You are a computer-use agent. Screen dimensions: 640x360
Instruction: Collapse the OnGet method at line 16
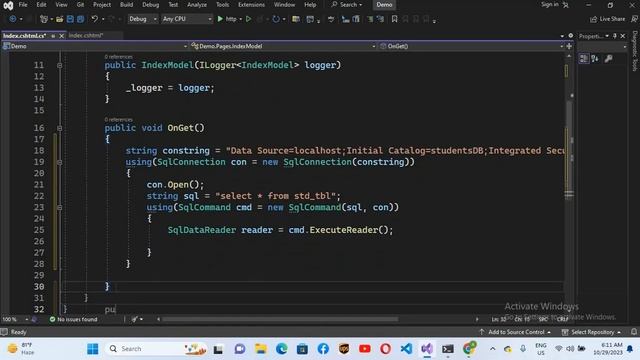tap(60, 128)
